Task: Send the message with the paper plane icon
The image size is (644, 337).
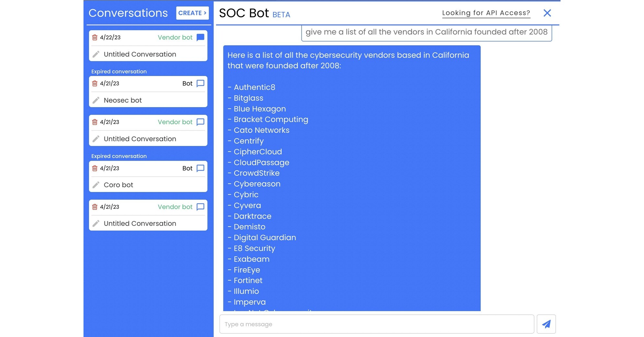Action: coord(546,324)
